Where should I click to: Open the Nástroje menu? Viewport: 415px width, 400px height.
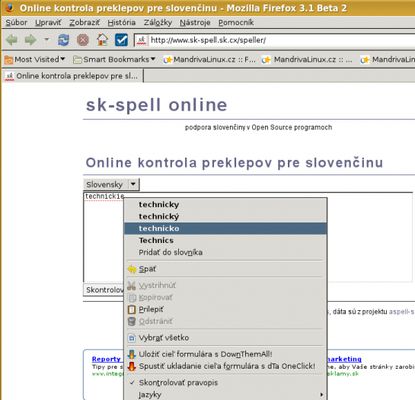pyautogui.click(x=195, y=22)
